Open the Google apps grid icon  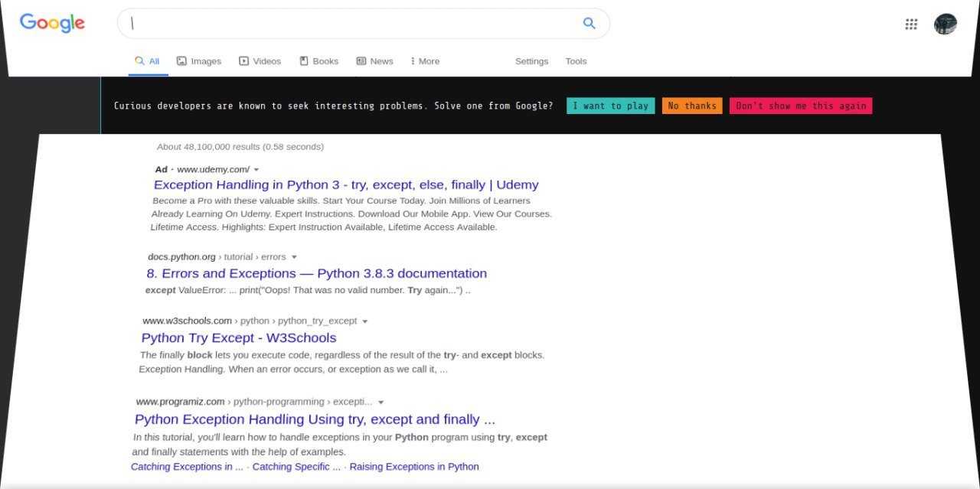[x=911, y=24]
